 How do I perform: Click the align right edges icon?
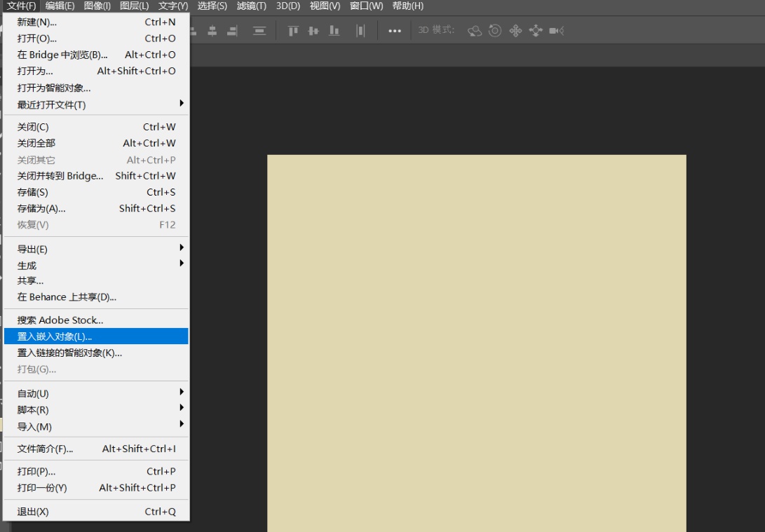[232, 31]
